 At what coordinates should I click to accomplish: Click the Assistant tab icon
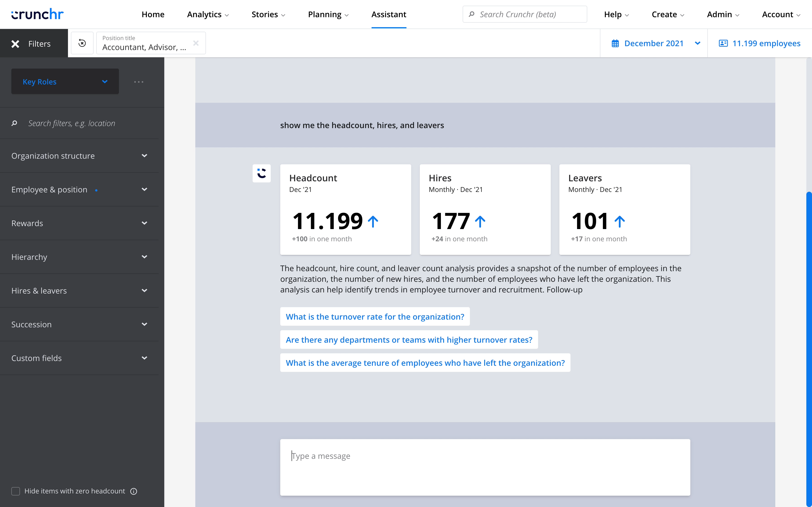point(389,14)
